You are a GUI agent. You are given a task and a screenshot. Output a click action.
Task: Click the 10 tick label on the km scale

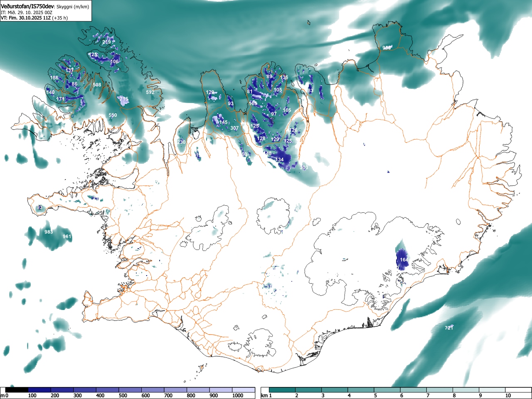(507, 396)
